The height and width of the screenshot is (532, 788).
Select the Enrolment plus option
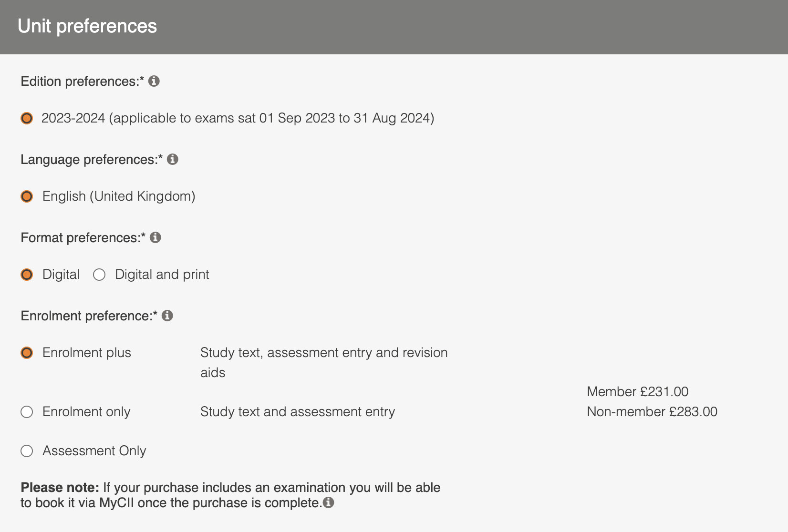coord(26,352)
